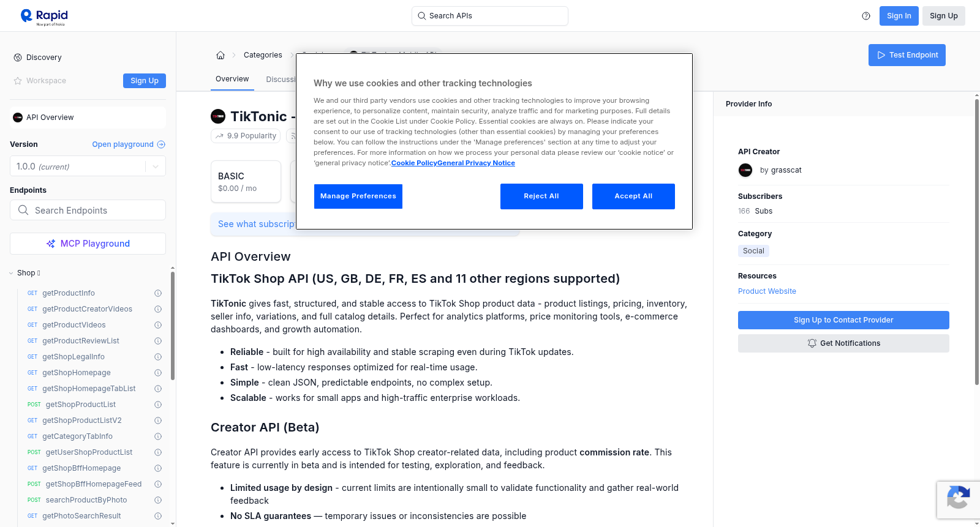Screen dimensions: 980x527
Task: Click Sign Up to Contact Provider
Action: click(843, 320)
